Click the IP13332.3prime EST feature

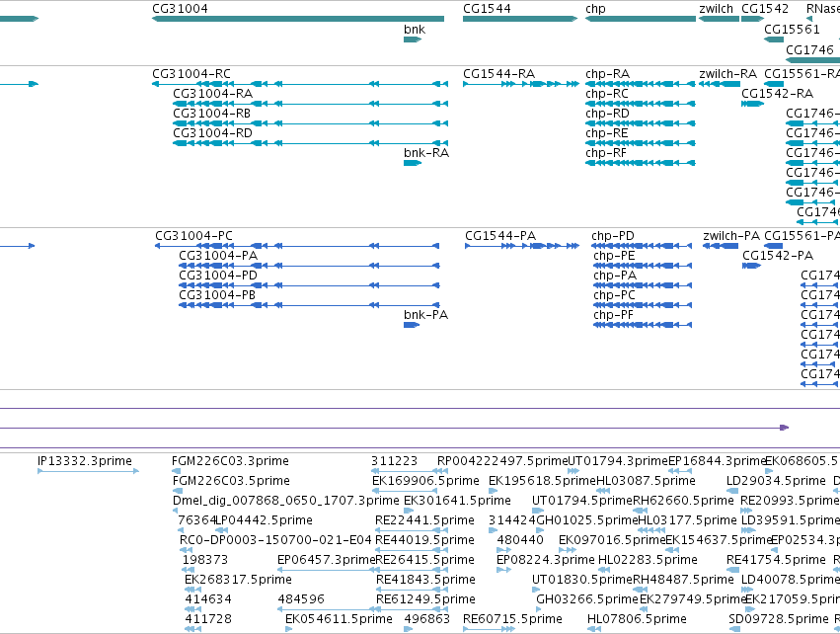point(89,471)
